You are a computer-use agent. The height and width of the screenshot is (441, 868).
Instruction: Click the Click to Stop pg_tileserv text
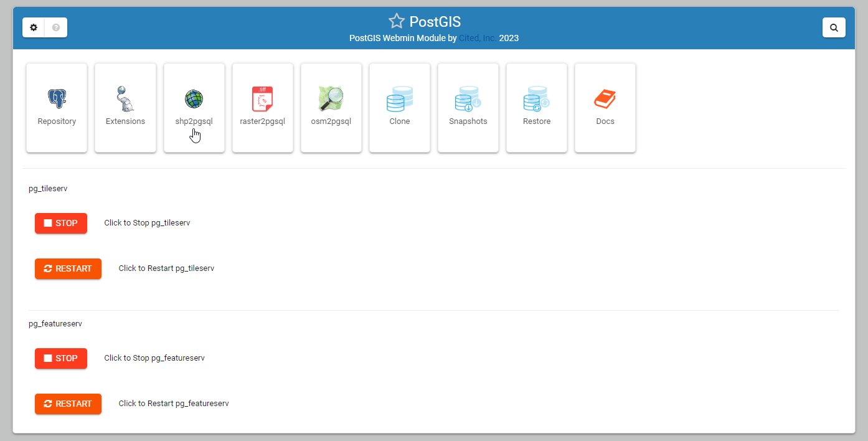tap(147, 222)
